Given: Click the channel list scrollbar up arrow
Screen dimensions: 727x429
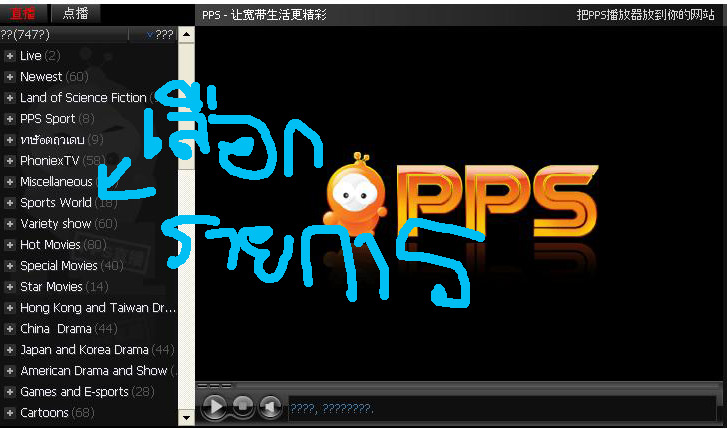Looking at the screenshot, I should click(x=186, y=34).
